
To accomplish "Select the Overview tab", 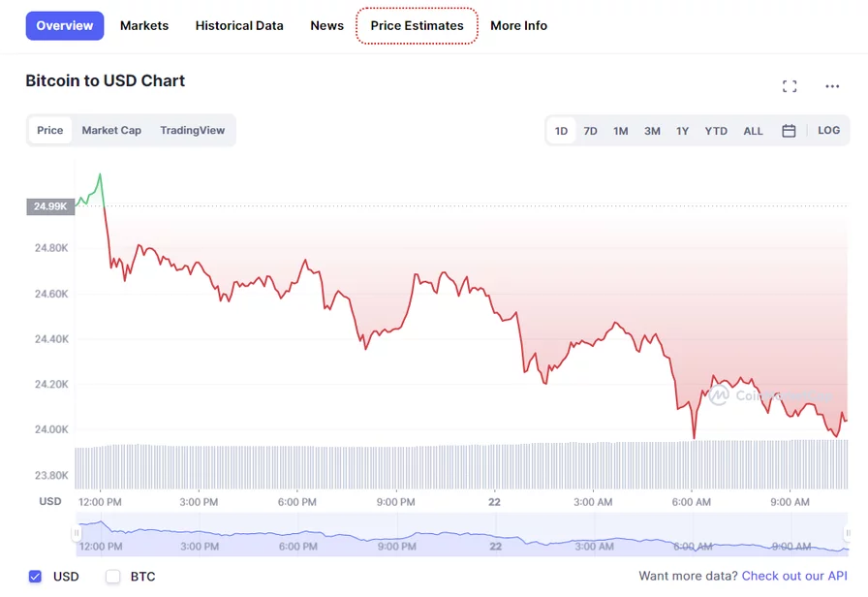I will (65, 26).
